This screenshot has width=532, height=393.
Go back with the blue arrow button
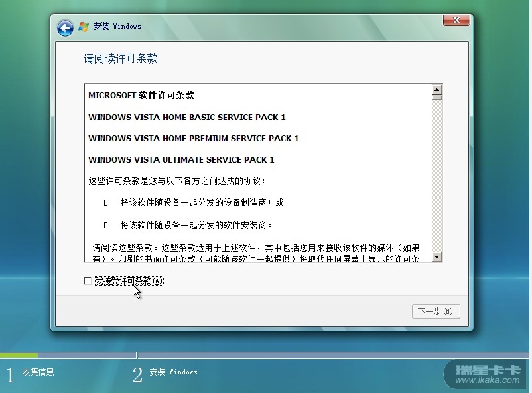tap(65, 27)
